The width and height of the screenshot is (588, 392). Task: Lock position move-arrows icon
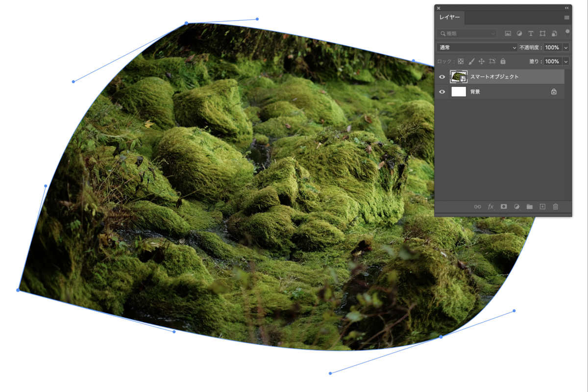pos(482,61)
